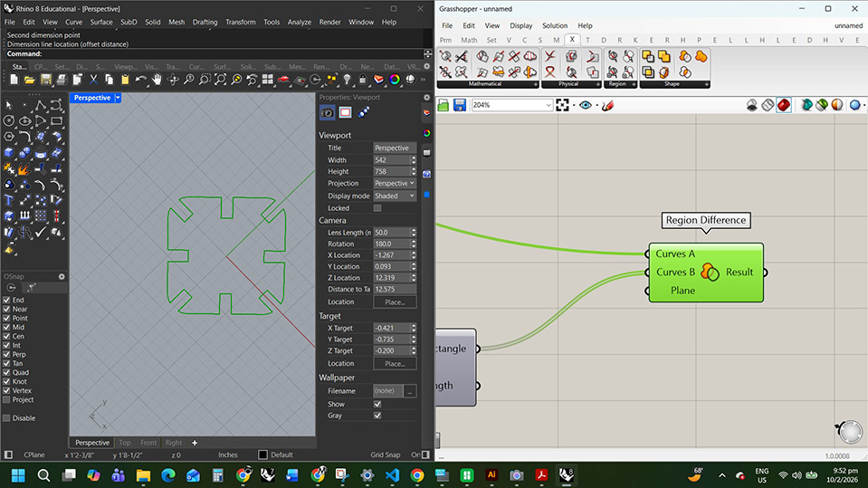Click Grasshopper Save file floppy icon
Image resolution: width=868 pixels, height=488 pixels.
[460, 105]
